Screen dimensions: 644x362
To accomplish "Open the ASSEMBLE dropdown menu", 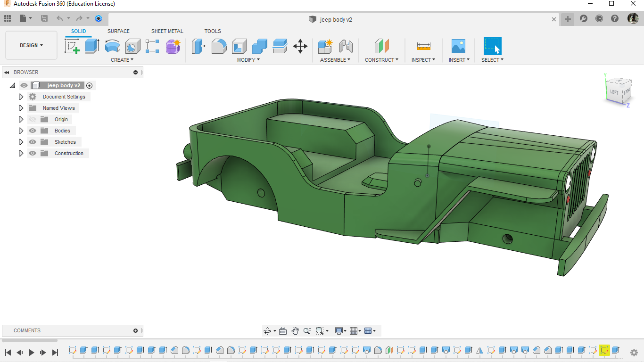I will click(335, 60).
